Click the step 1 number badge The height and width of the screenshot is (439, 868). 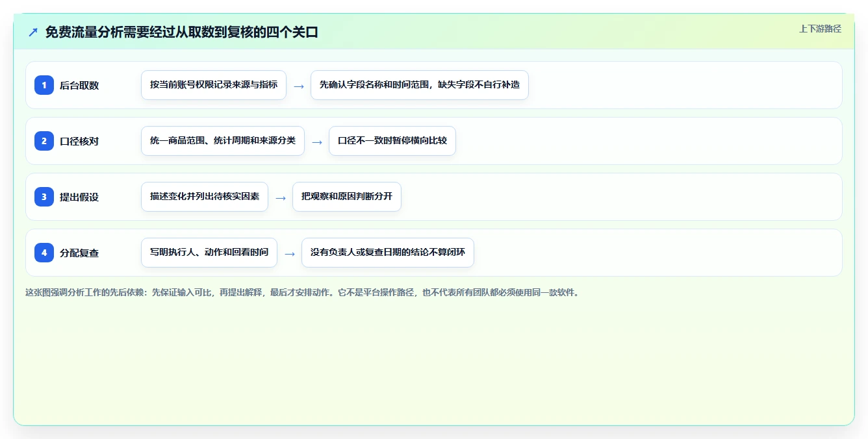pos(44,85)
